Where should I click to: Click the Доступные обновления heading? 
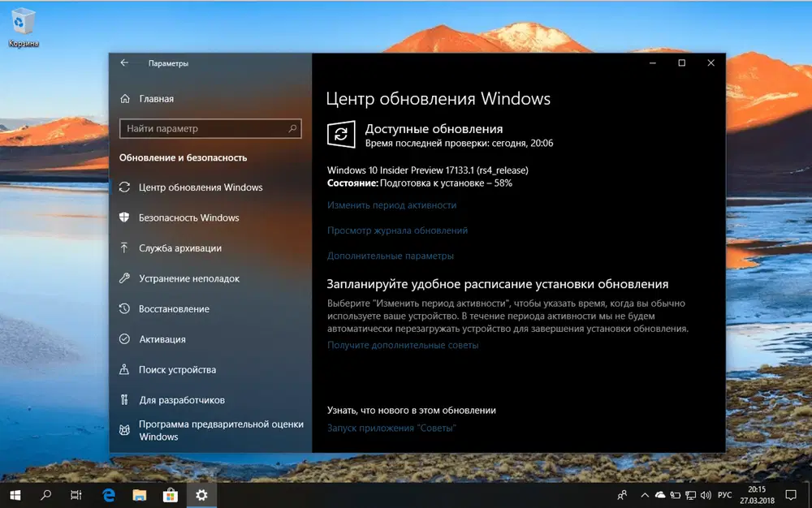tap(434, 129)
